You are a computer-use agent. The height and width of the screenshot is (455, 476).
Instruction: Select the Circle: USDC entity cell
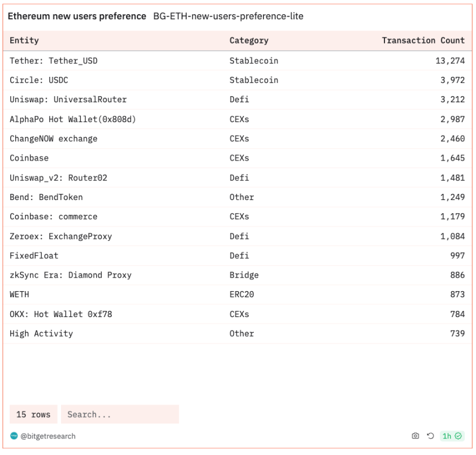coord(39,80)
